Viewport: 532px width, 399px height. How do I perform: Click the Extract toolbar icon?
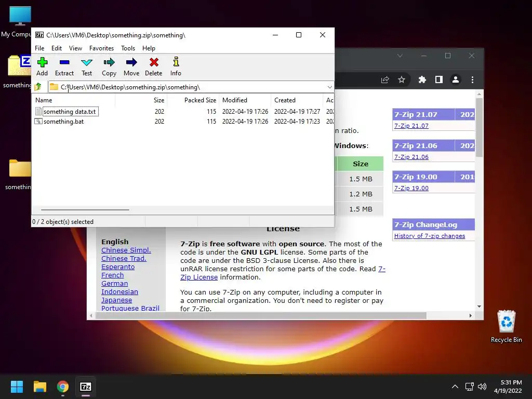[x=64, y=66]
